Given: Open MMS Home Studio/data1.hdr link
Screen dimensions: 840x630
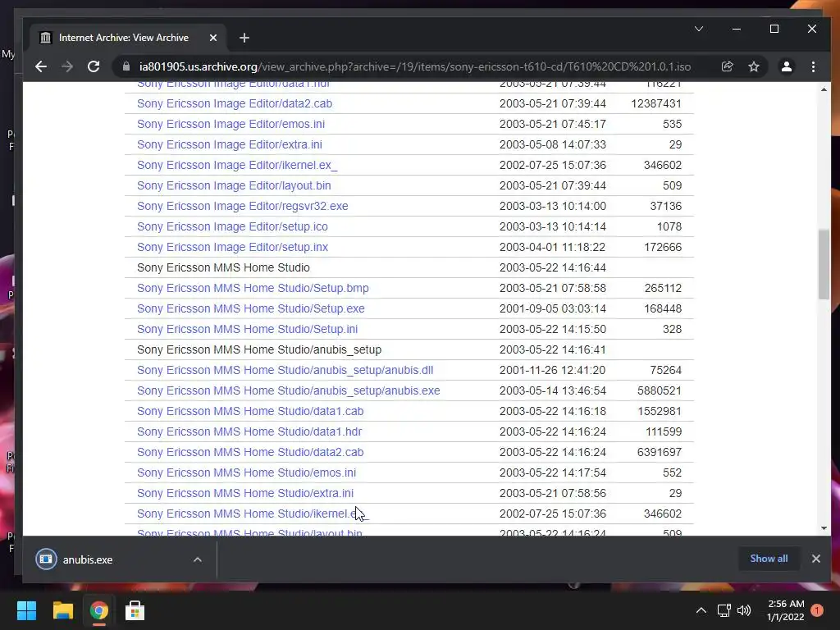Looking at the screenshot, I should pos(249,431).
